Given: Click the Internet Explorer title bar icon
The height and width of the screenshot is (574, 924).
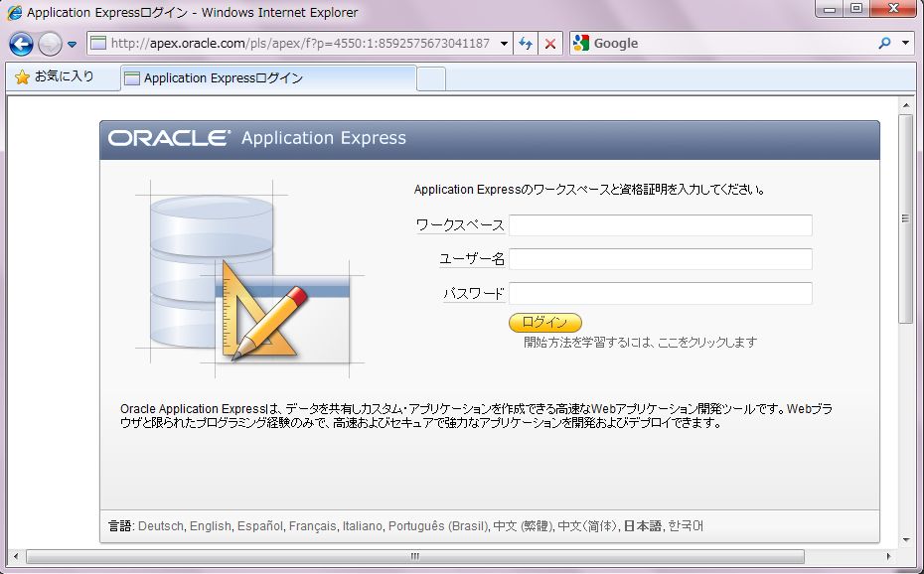Looking at the screenshot, I should (x=15, y=12).
